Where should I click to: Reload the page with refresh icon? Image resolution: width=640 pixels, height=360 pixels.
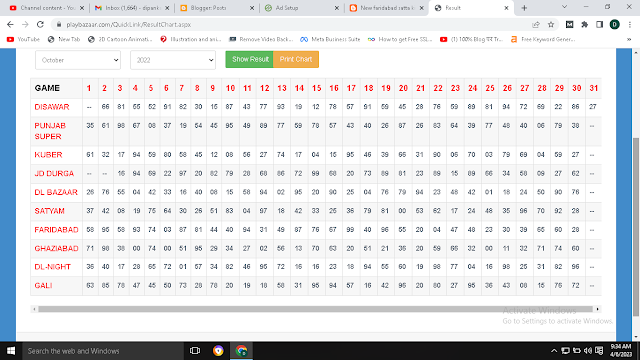click(x=40, y=24)
